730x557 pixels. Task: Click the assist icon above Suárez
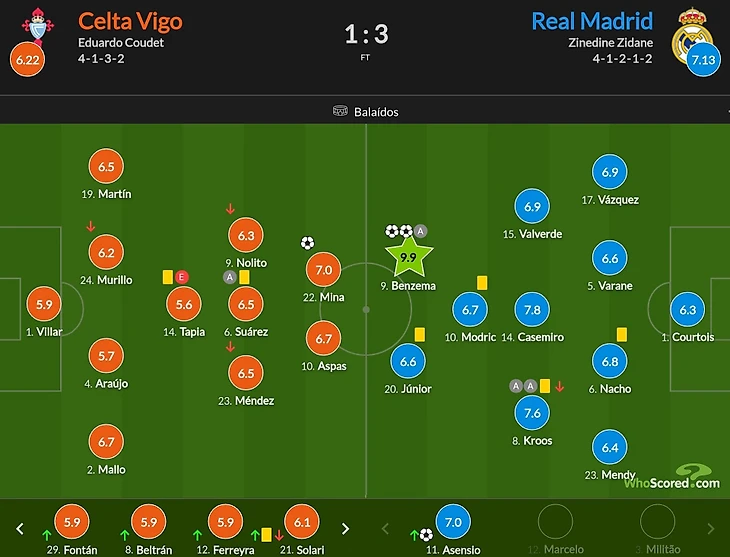tap(230, 277)
